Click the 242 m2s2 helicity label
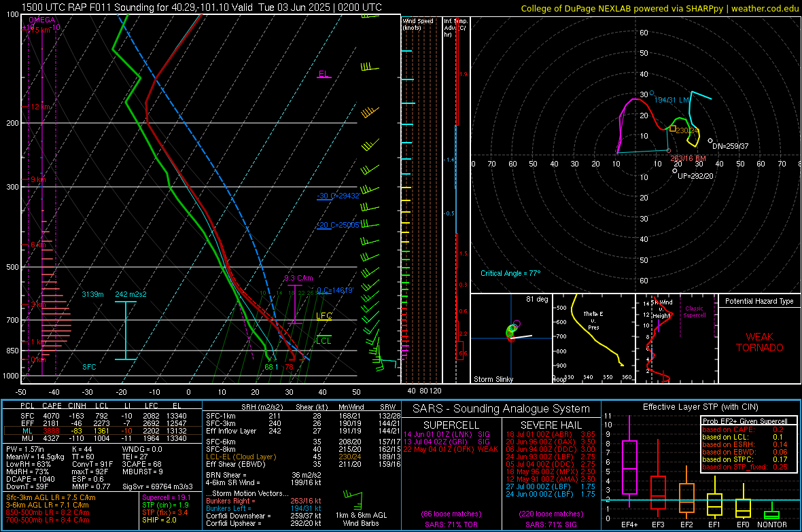Viewport: 802px width, 532px height. 131,295
